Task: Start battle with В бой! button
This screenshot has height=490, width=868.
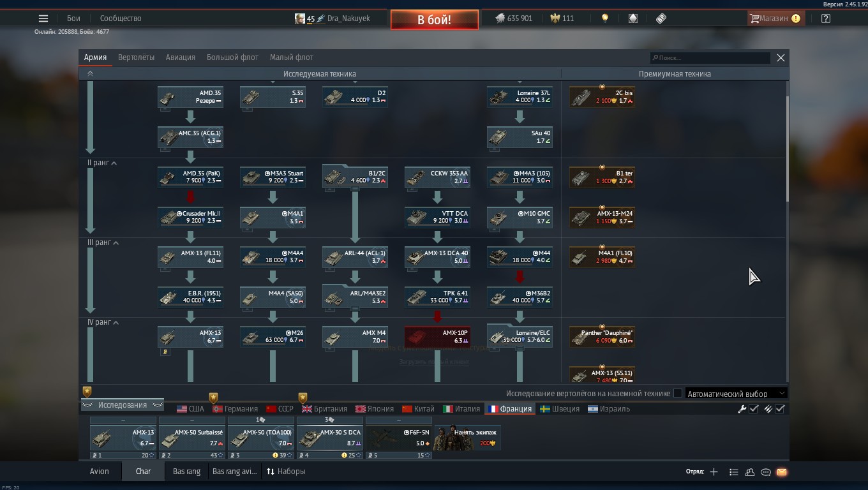Action: (434, 20)
